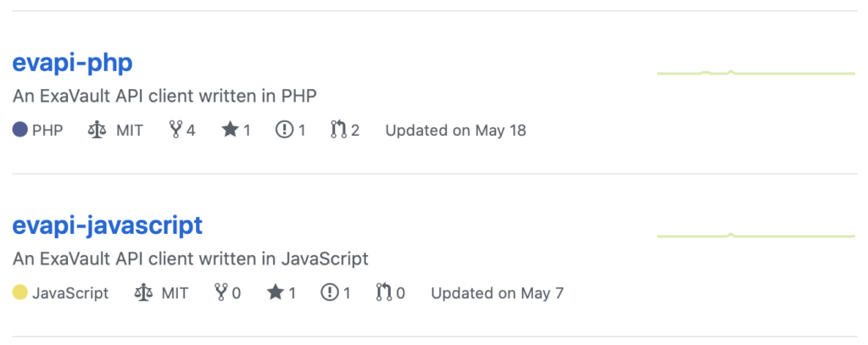Click the issues icon for evapi-javascript

click(x=330, y=292)
